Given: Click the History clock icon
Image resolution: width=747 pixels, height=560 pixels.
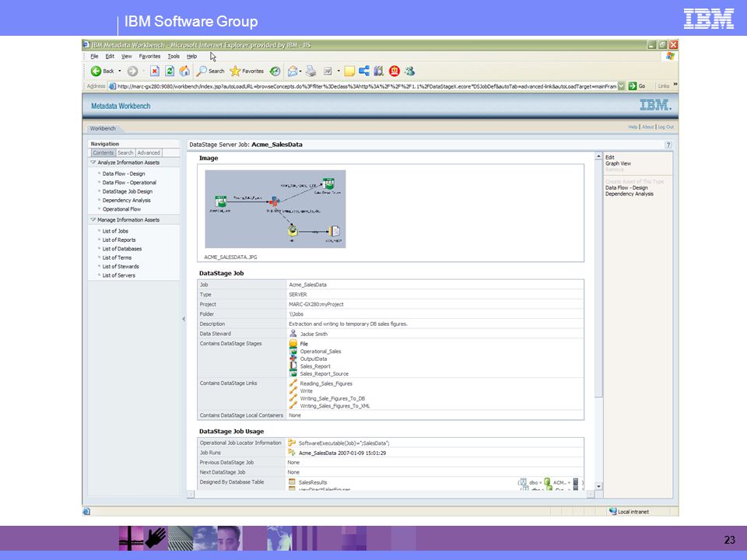Looking at the screenshot, I should pos(275,71).
